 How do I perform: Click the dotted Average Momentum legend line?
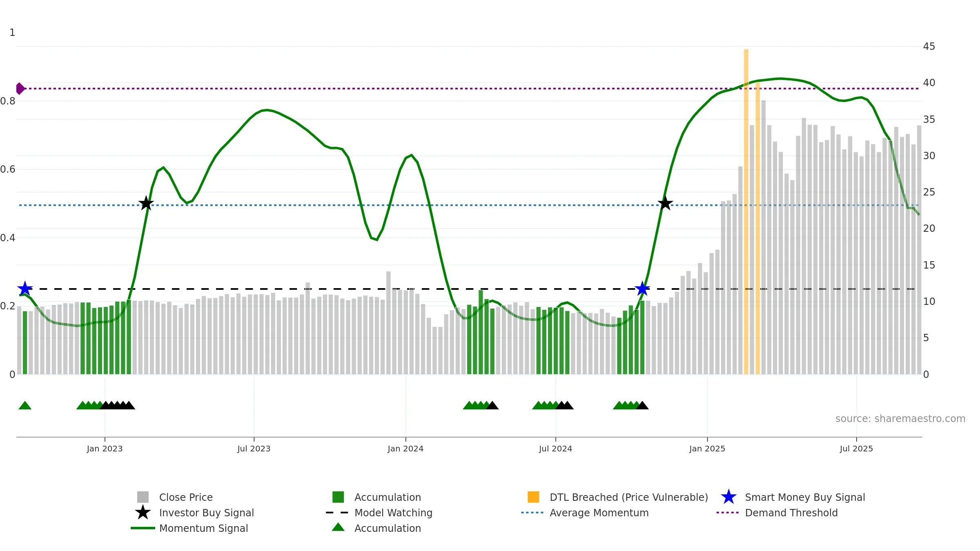532,513
